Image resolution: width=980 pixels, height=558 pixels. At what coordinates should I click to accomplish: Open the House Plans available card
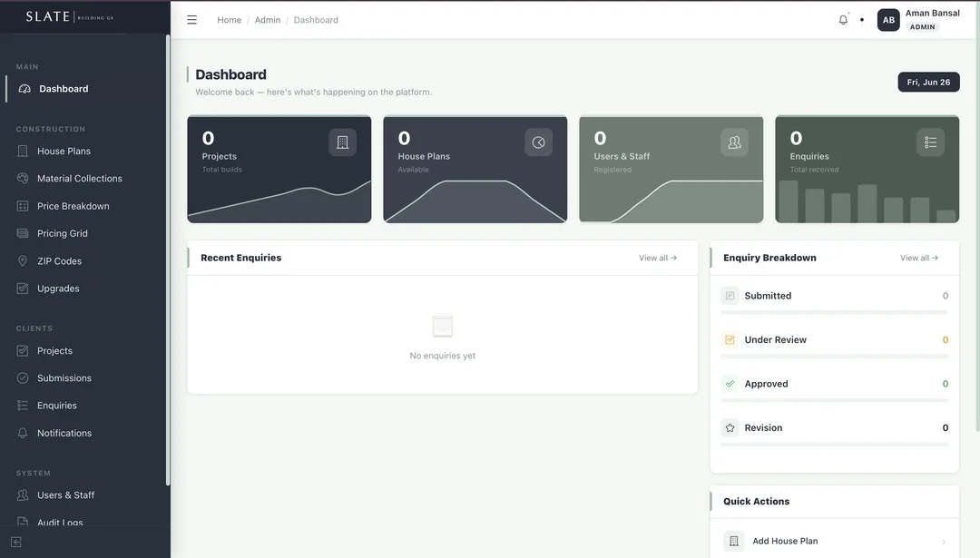point(475,170)
